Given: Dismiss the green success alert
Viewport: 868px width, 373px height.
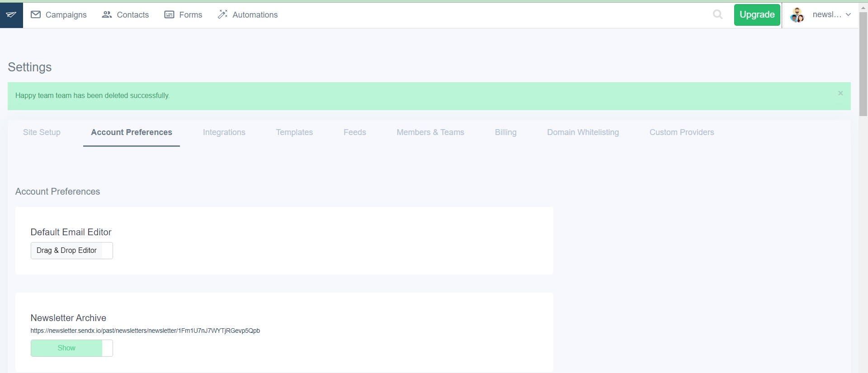Looking at the screenshot, I should tap(840, 93).
